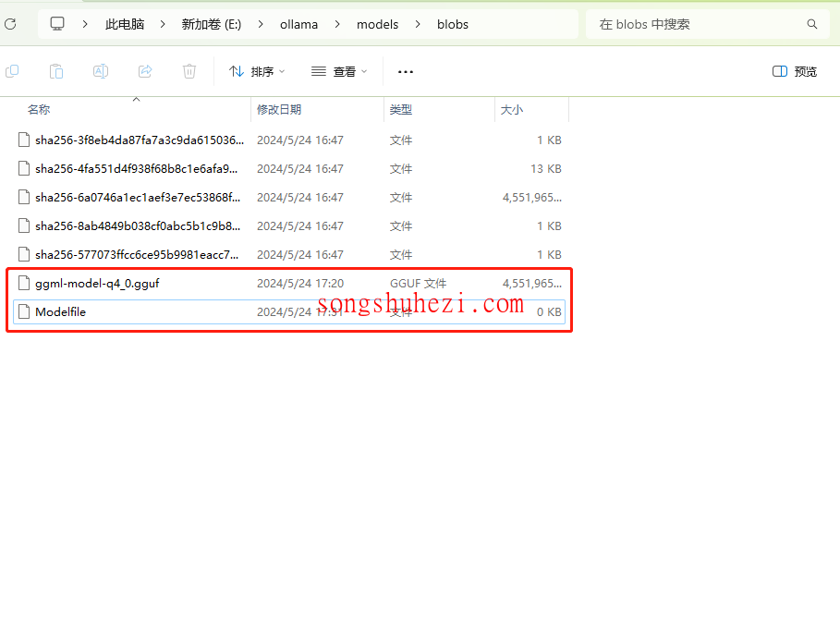
Task: Click the computer monitor icon in breadcrumb
Action: (57, 24)
